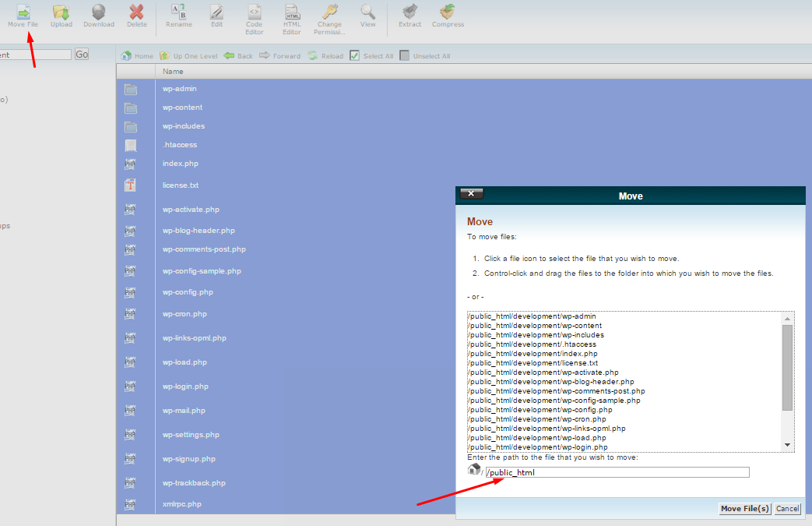This screenshot has width=812, height=526.
Task: Click the Move dialog list scrollbar thumb
Action: point(787,368)
